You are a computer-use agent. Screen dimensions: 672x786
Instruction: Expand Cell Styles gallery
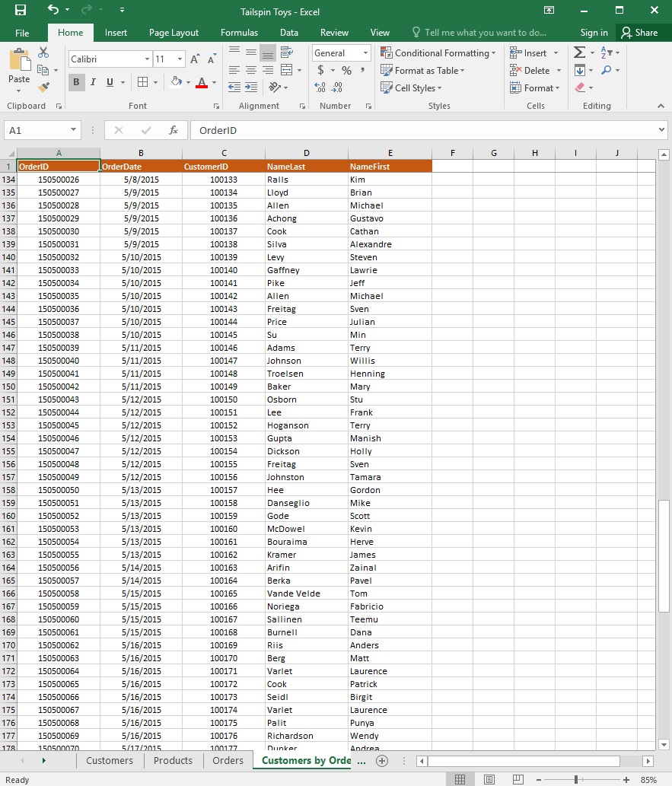(411, 88)
